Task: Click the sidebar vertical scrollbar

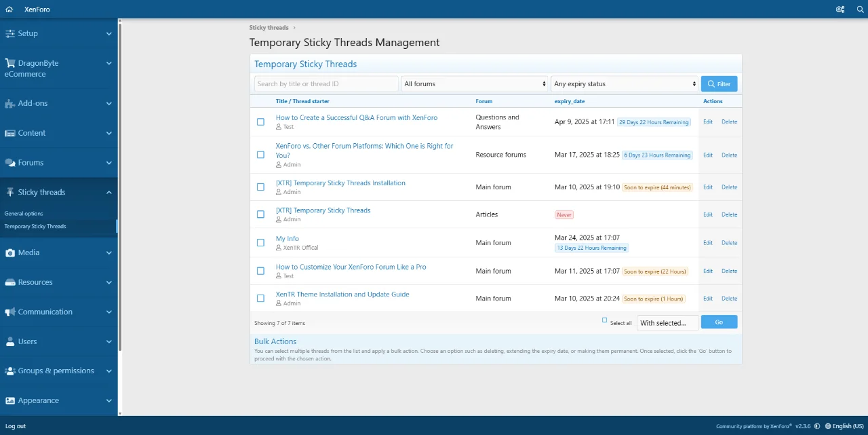Action: click(120, 204)
